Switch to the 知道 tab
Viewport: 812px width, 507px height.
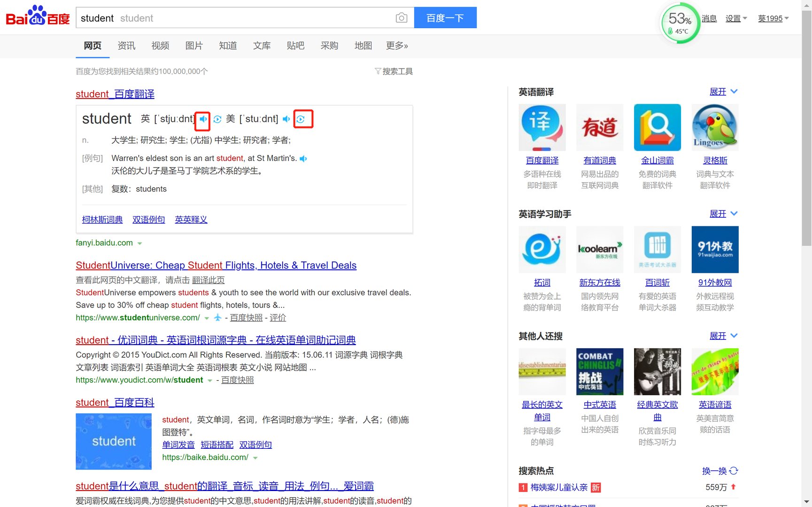coord(228,46)
